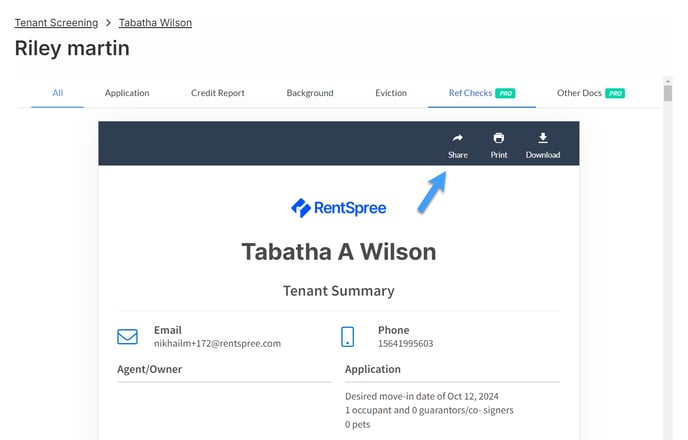Select email nikhailm+172@rentspree.com
This screenshot has width=688, height=440.
[217, 343]
